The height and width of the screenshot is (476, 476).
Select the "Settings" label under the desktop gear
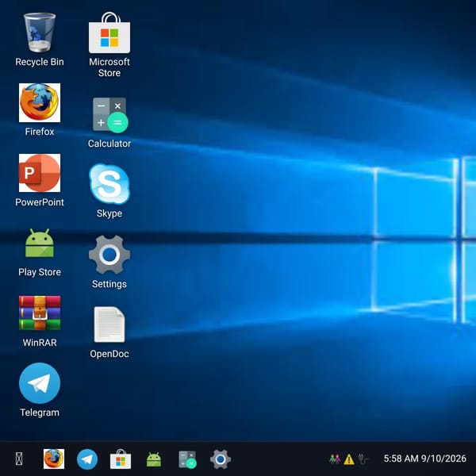tap(109, 284)
